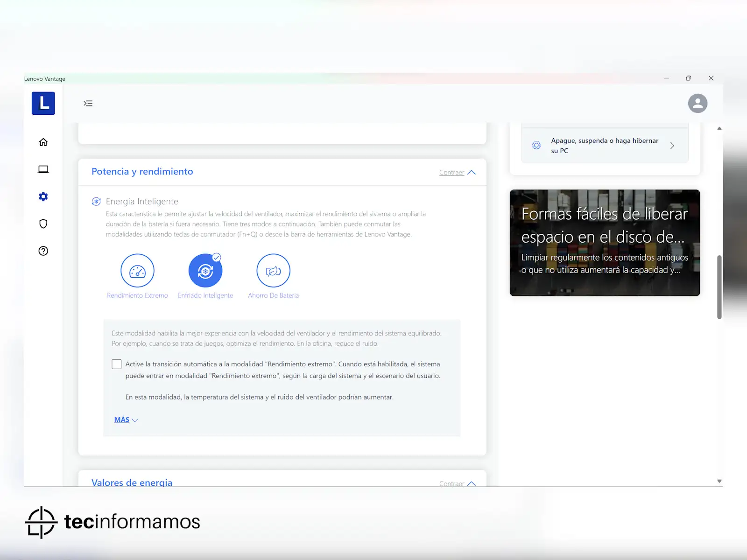Open 'Apague, suspenda o haga hibernar su PC'
The width and height of the screenshot is (747, 560).
point(605,146)
